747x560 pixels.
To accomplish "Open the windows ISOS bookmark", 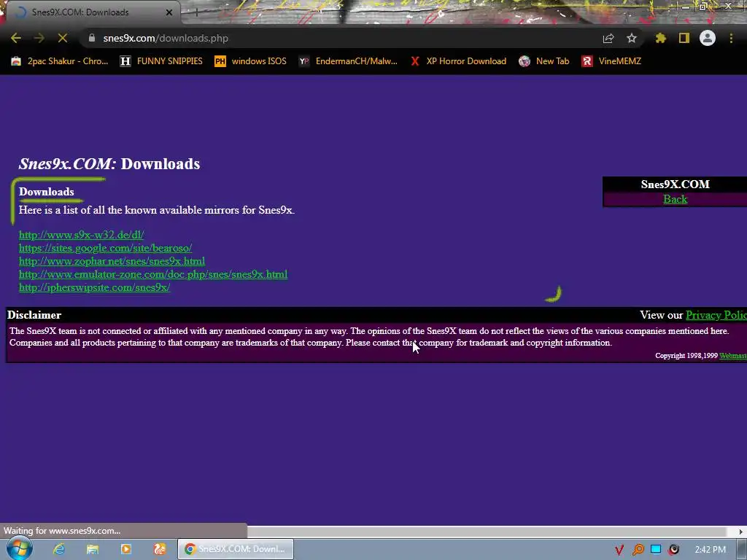I will point(251,61).
